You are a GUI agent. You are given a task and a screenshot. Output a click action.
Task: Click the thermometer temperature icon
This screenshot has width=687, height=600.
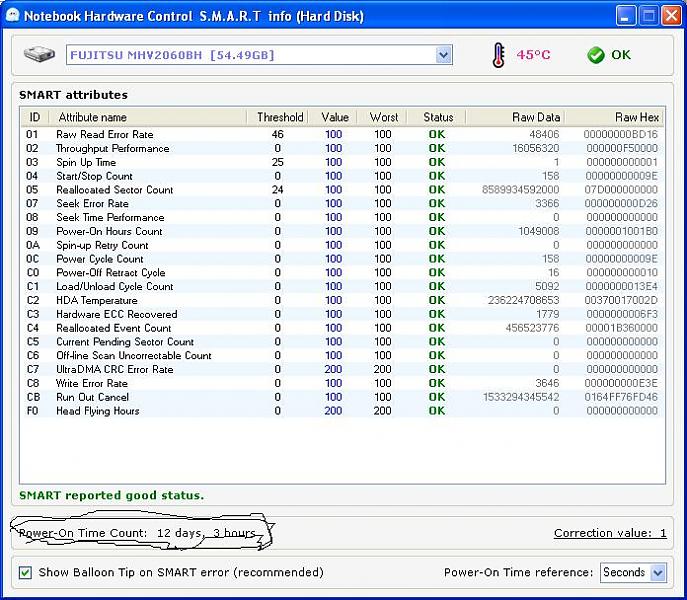(x=498, y=55)
